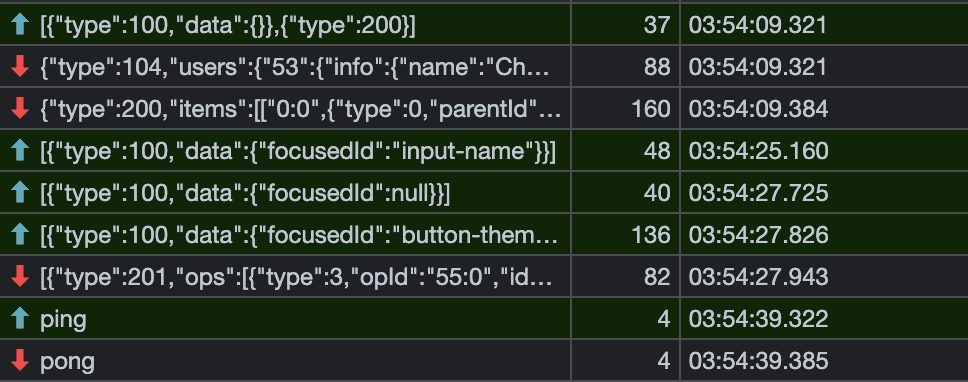Click the length value 136
The image size is (968, 382).
[651, 235]
